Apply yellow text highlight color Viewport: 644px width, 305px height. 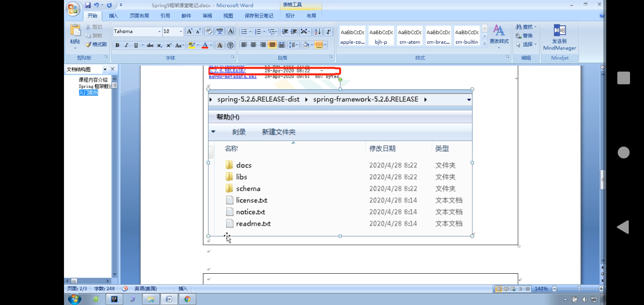[192, 45]
